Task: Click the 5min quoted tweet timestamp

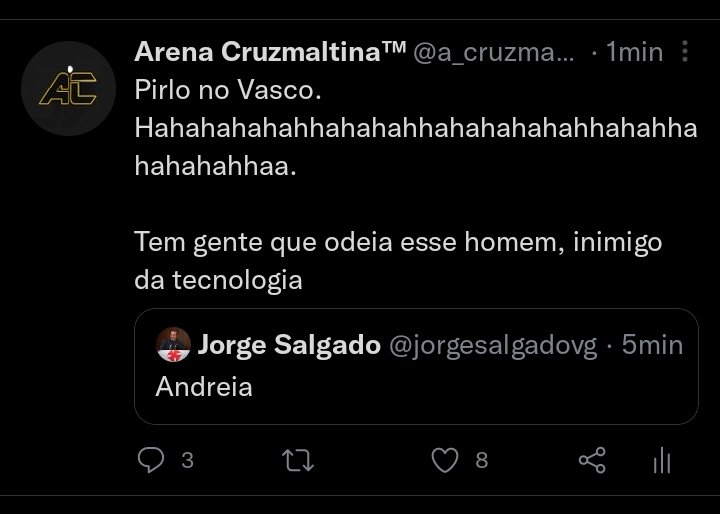Action: (651, 345)
